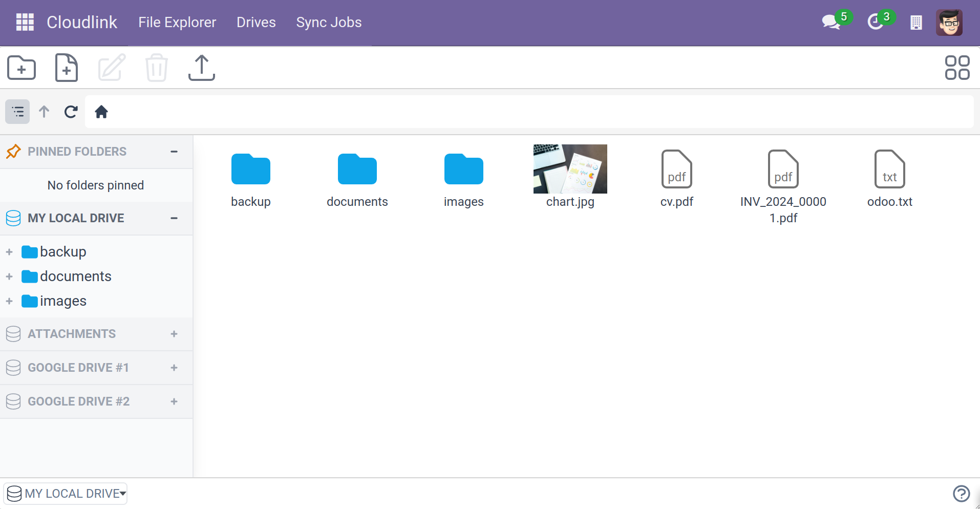Image resolution: width=980 pixels, height=509 pixels.
Task: Expand the Attachments drive section
Action: click(174, 334)
